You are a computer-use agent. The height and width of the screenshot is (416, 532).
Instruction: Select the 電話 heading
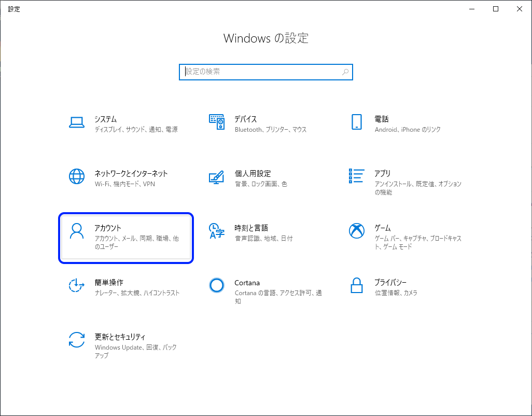tap(382, 119)
